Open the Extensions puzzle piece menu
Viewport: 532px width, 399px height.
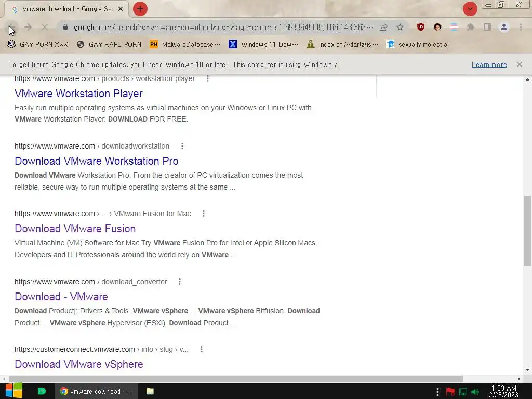click(x=471, y=27)
